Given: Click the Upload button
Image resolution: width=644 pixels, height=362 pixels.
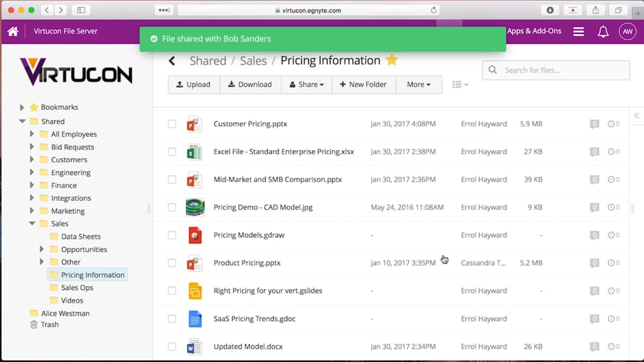Looking at the screenshot, I should [193, 84].
